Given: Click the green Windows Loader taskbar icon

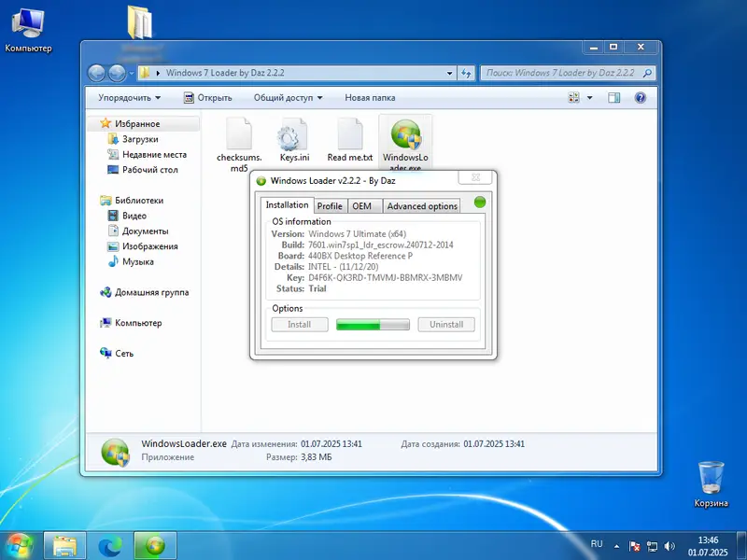Looking at the screenshot, I should click(x=152, y=544).
